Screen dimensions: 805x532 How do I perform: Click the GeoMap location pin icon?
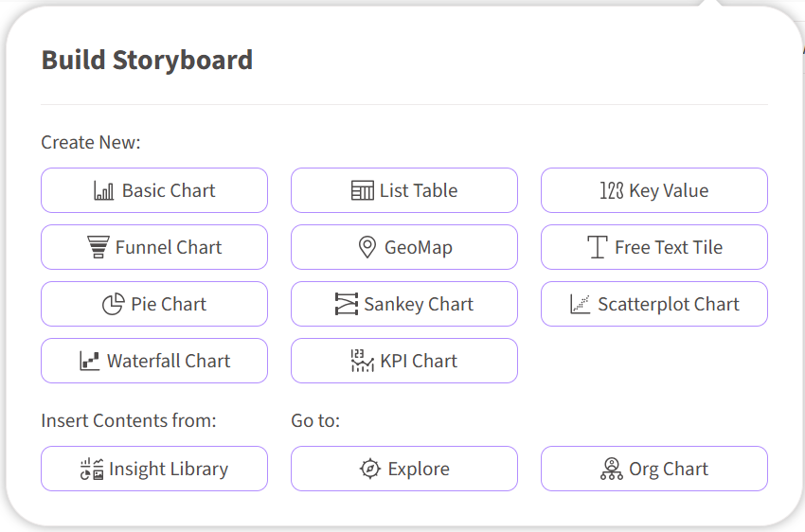coord(367,247)
